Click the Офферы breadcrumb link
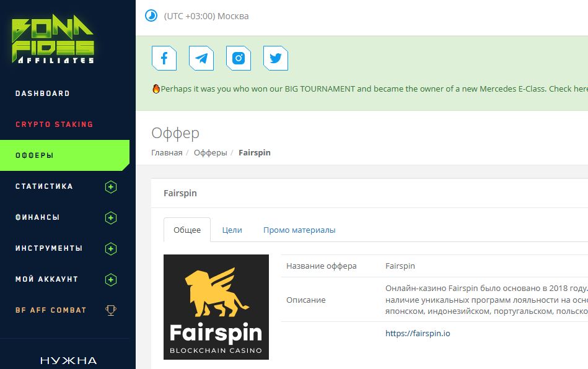The image size is (588, 369). click(211, 152)
